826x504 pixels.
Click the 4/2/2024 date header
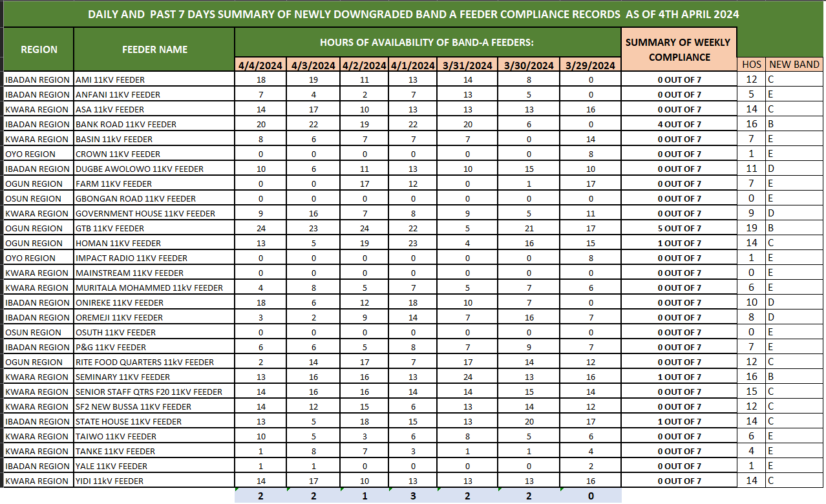coord(364,65)
